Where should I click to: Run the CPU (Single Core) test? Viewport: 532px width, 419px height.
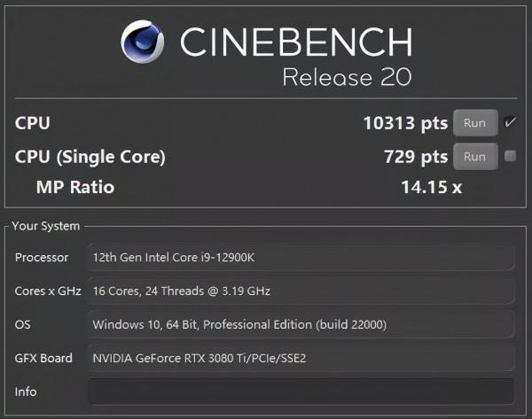(x=474, y=157)
